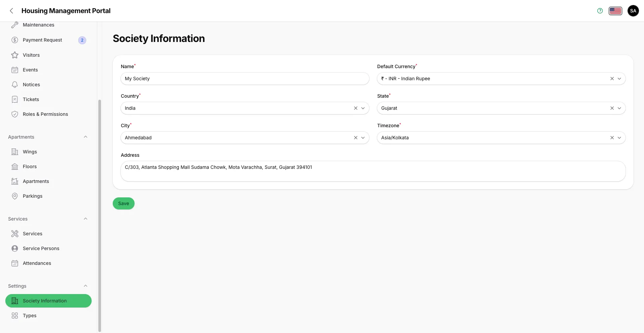Click the sidebar vertical scrollbar

pos(99,215)
